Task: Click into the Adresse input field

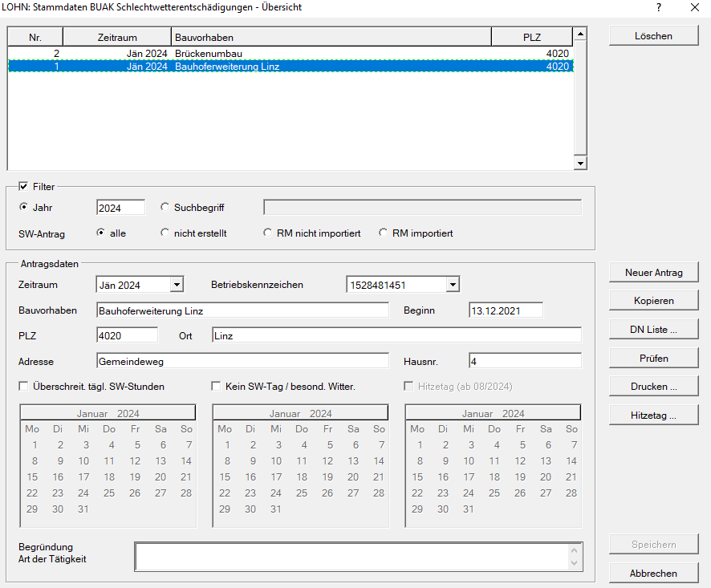Action: point(242,362)
